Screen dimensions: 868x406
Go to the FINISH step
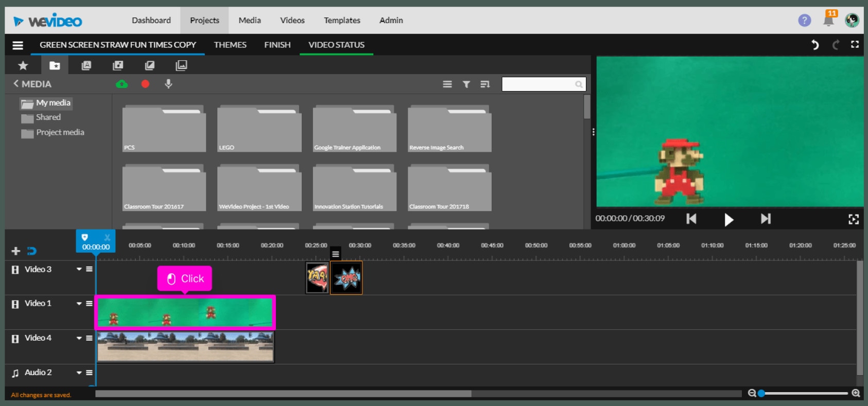[277, 45]
